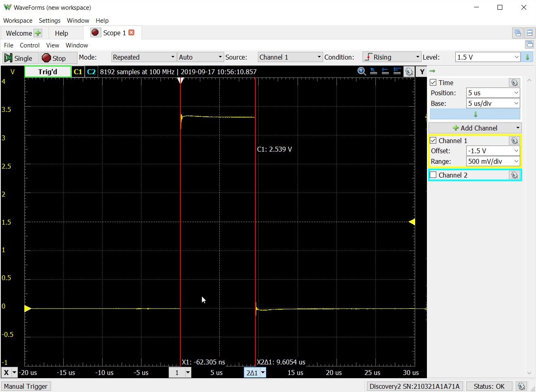Click the C2 channel label above the plot
The width and height of the screenshot is (536, 392).
pos(91,71)
